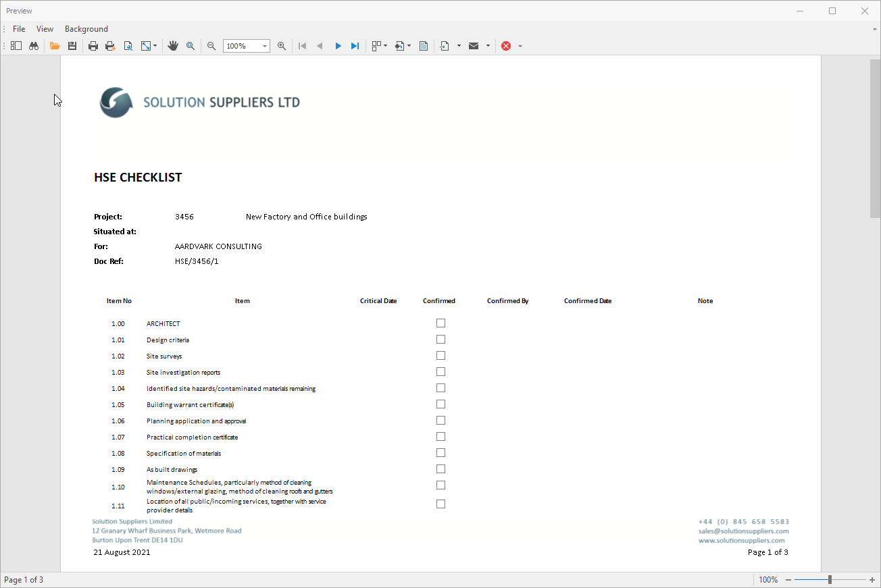Tick Confirmed checkbox for Specification of materials
The height and width of the screenshot is (588, 881).
(440, 453)
